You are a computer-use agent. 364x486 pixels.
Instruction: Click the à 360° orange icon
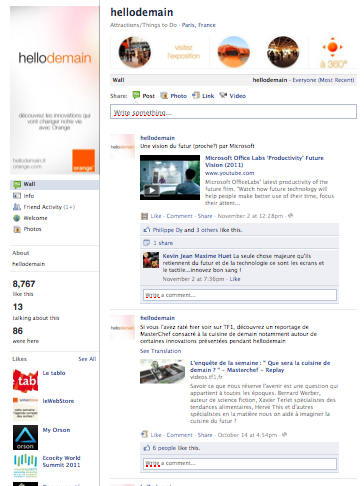pos(333,52)
